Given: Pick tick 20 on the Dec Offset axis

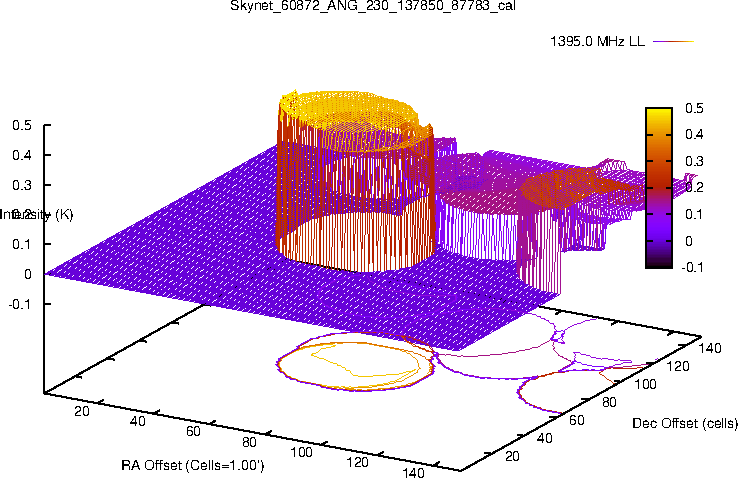Looking at the screenshot, I should pyautogui.click(x=512, y=456).
